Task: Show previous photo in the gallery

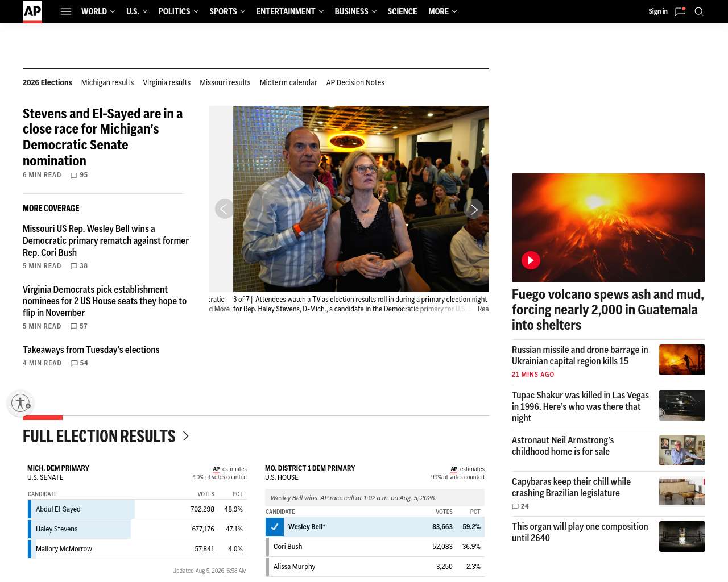Action: pyautogui.click(x=224, y=209)
